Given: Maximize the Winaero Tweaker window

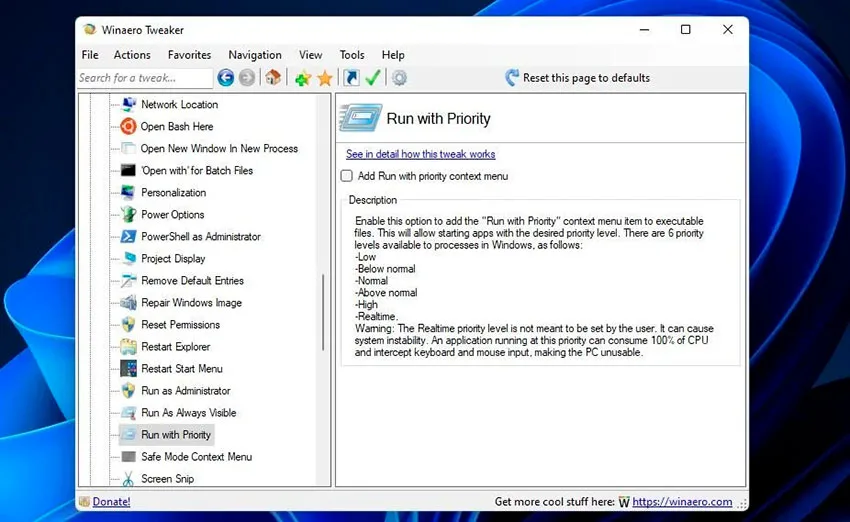Looking at the screenshot, I should tap(686, 29).
